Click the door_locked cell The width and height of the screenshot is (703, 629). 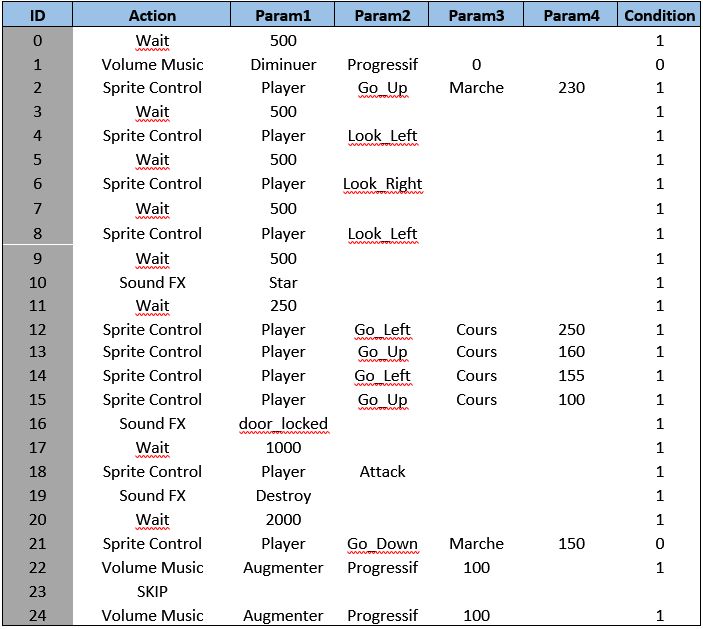(283, 424)
